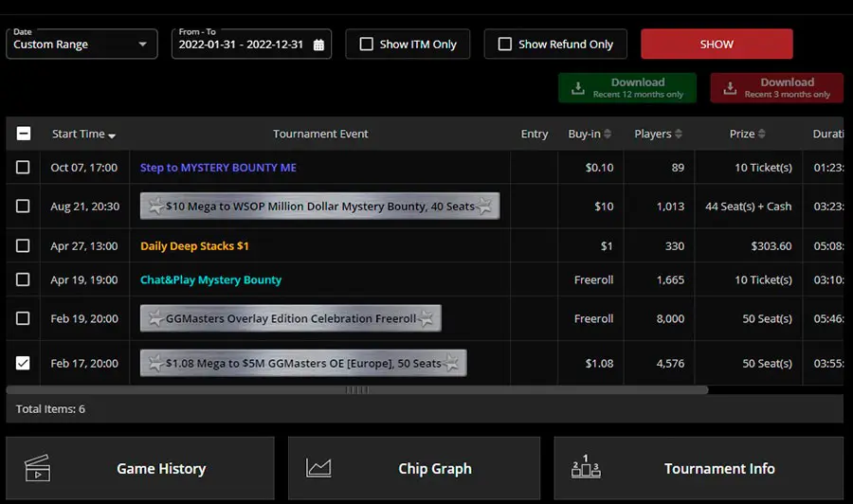Select the Apr 27, 13:00 start time cell
This screenshot has height=504, width=853.
point(84,245)
